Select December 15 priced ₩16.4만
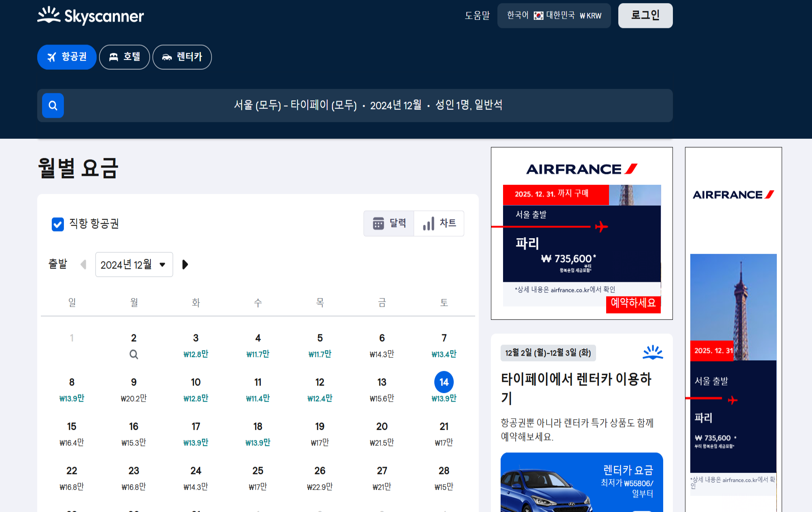Screen dimensions: 812x512 [72, 434]
